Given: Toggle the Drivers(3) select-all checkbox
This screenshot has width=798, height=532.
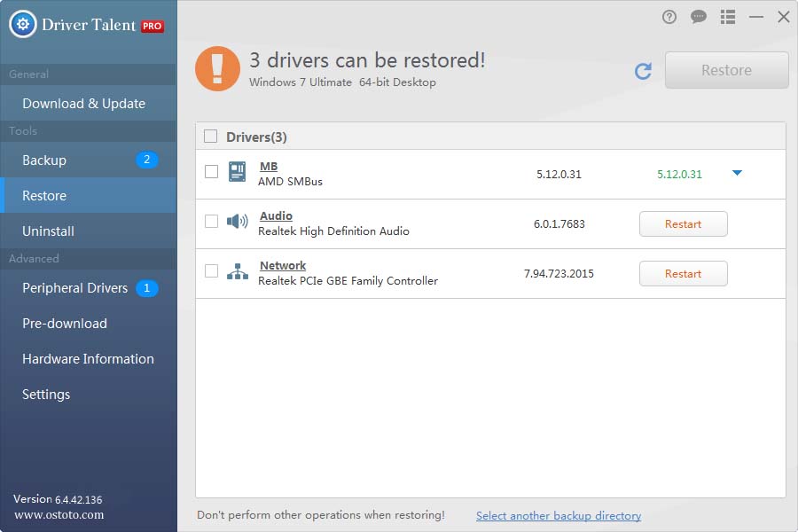Looking at the screenshot, I should (x=211, y=137).
